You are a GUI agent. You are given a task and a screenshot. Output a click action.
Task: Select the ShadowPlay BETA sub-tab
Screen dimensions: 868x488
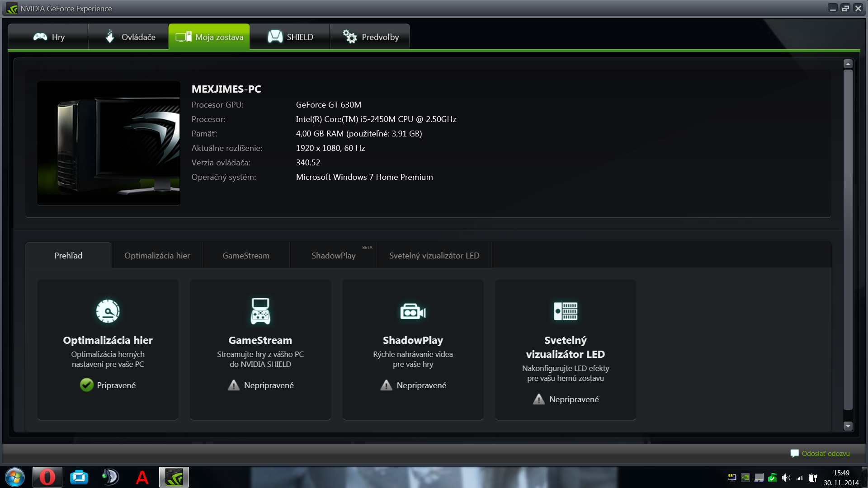pos(333,256)
